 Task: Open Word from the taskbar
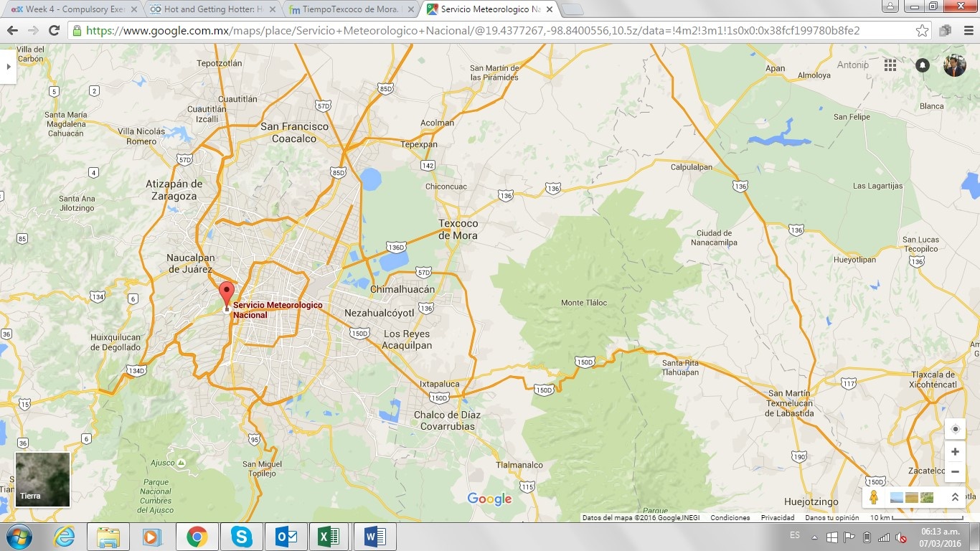click(374, 537)
